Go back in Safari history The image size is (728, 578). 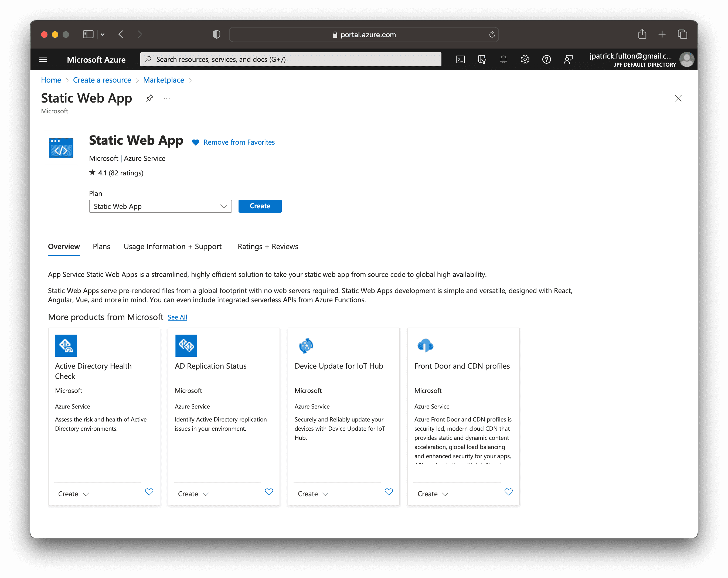click(x=121, y=35)
